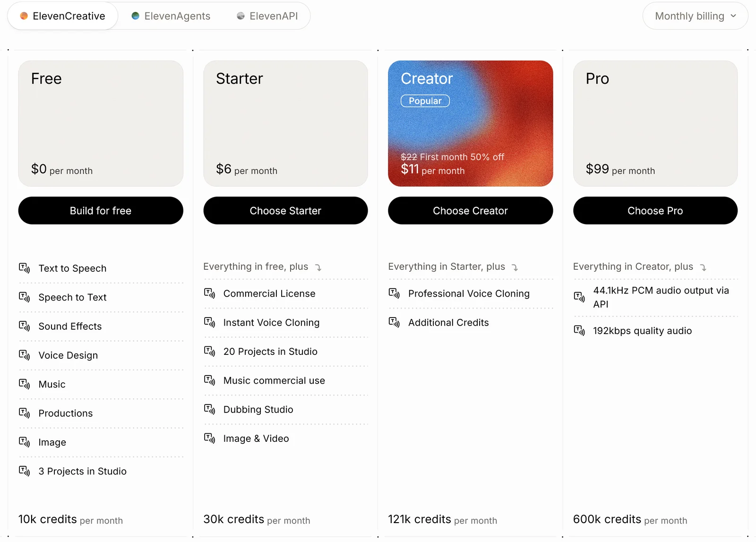This screenshot has height=542, width=756.
Task: Click the 'Dubbing Studio' feature text
Action: pos(258,410)
